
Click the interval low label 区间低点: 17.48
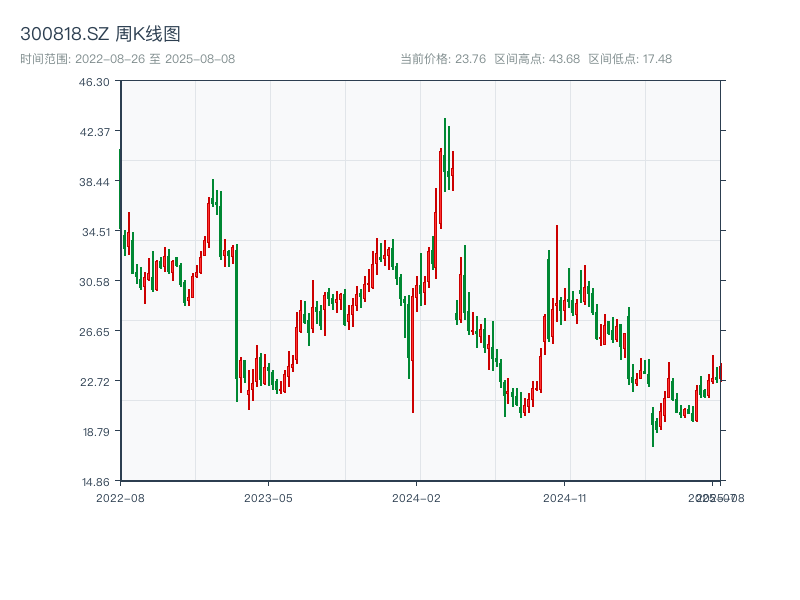[630, 59]
